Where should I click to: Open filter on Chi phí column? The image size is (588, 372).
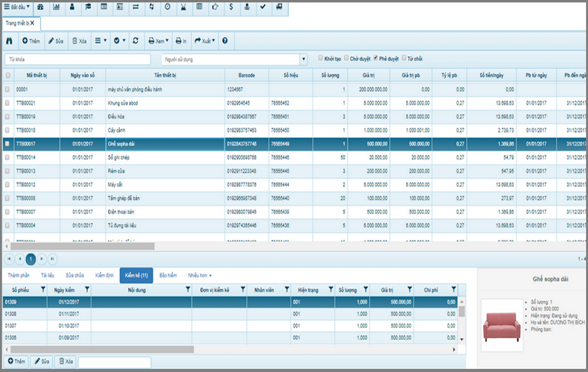click(454, 290)
